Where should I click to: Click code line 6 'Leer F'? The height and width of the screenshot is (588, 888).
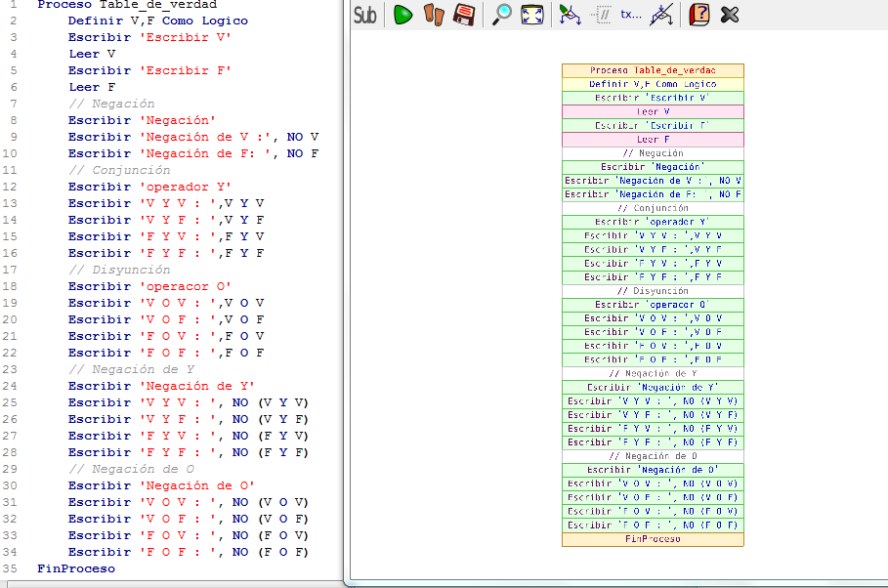pos(92,87)
